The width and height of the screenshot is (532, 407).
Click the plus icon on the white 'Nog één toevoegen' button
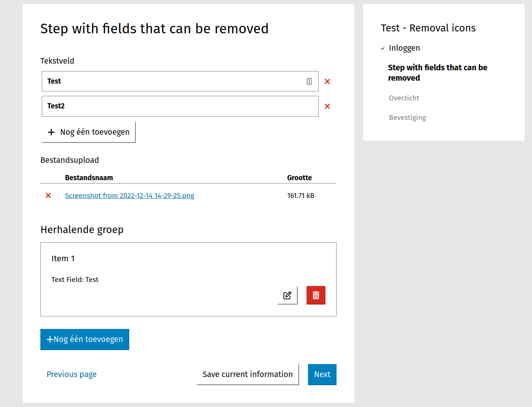pos(51,132)
